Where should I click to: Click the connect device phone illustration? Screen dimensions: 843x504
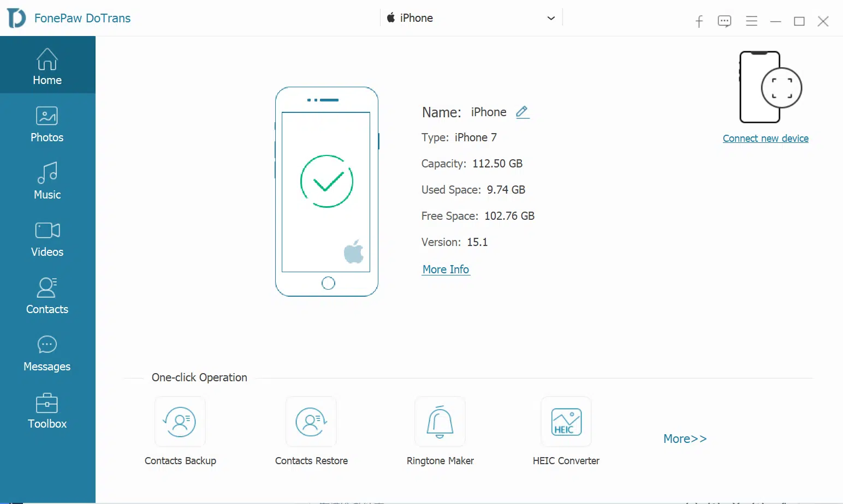[770, 87]
